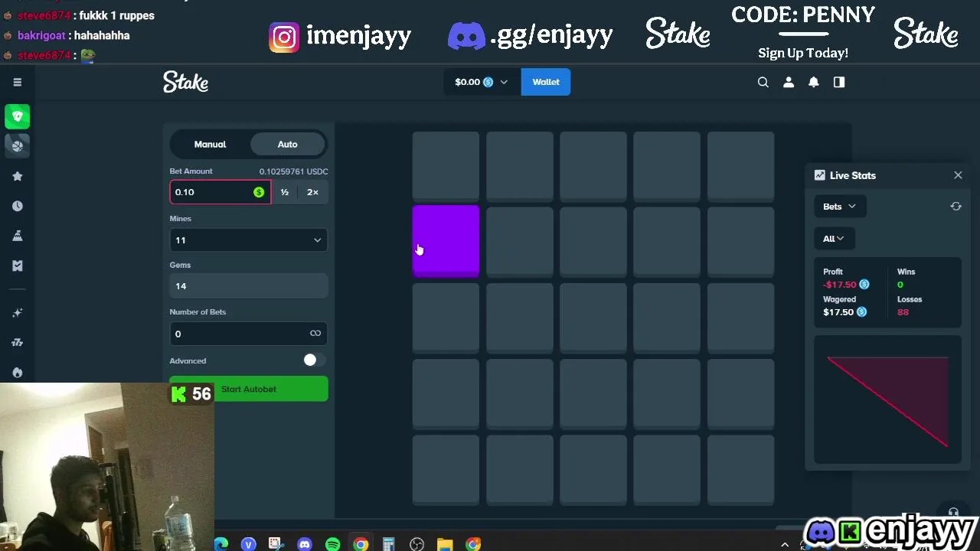The image size is (980, 551).
Task: Click the Instagram imenjayy overlay banner
Action: (x=340, y=36)
